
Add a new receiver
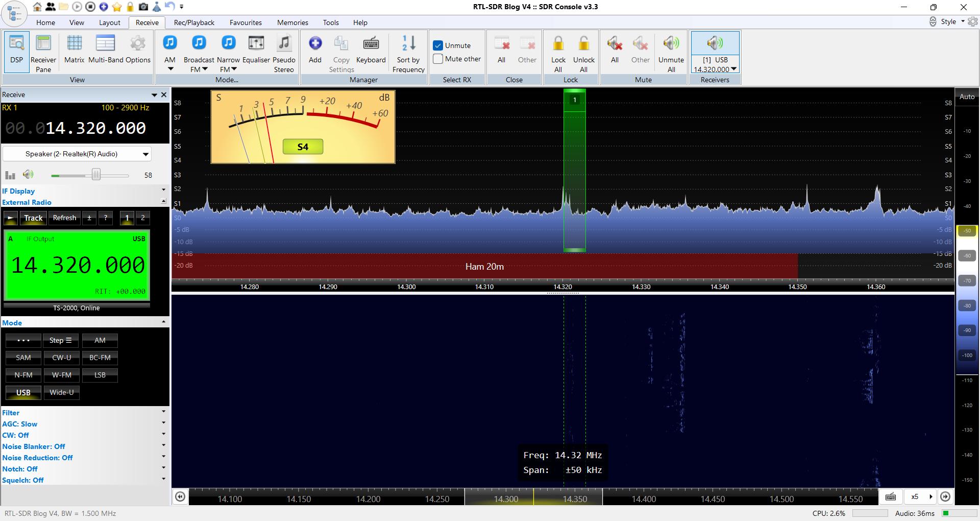pos(315,51)
